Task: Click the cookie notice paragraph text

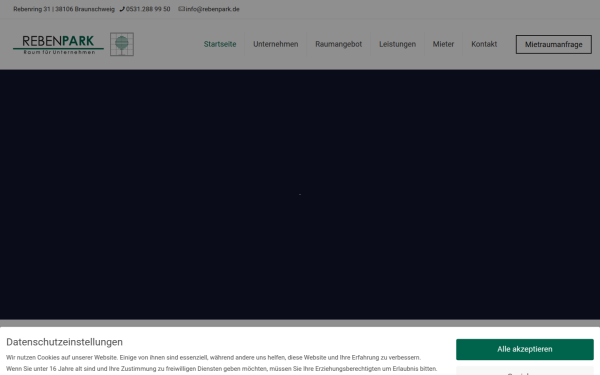Action: pos(221,363)
